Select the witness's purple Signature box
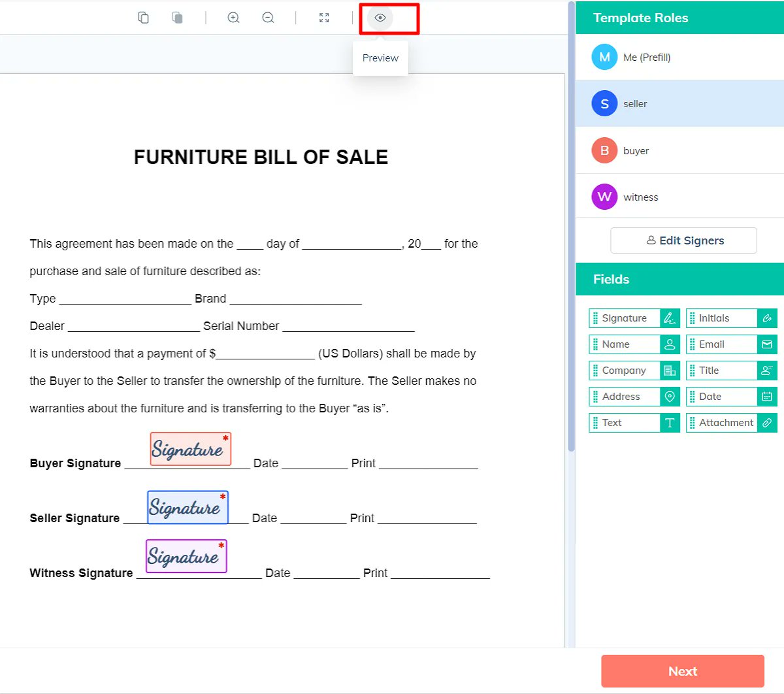Screen dimensions: 784x694 coord(186,556)
